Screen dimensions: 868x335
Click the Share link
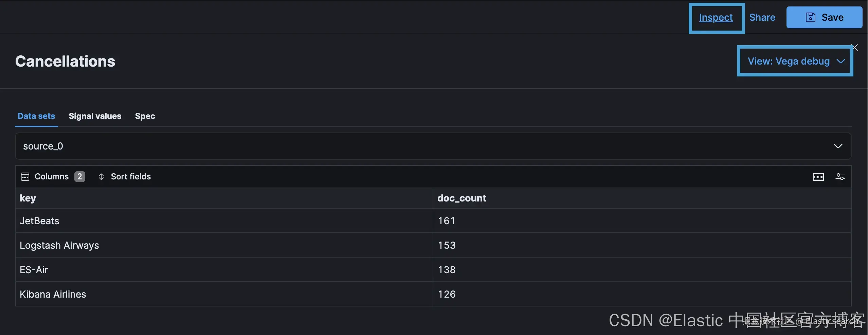coord(762,17)
